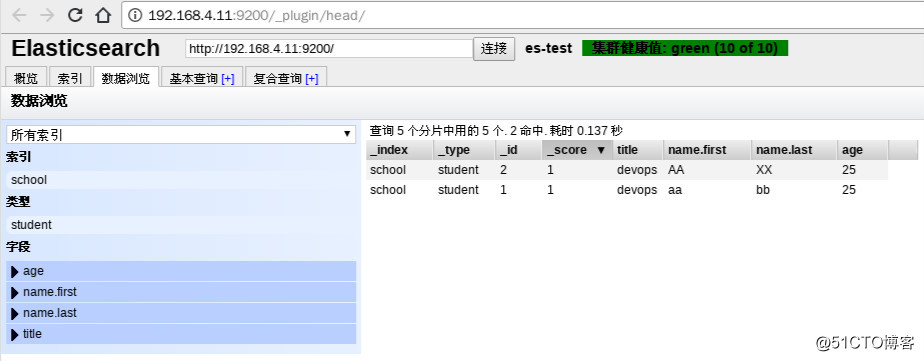This screenshot has width=924, height=361.
Task: Click devops title in the XX row
Action: click(638, 170)
